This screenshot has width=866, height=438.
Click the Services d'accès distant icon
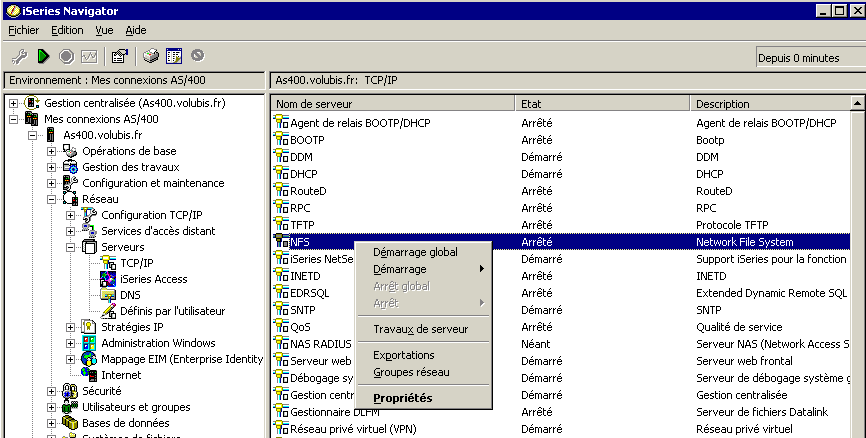click(x=89, y=231)
